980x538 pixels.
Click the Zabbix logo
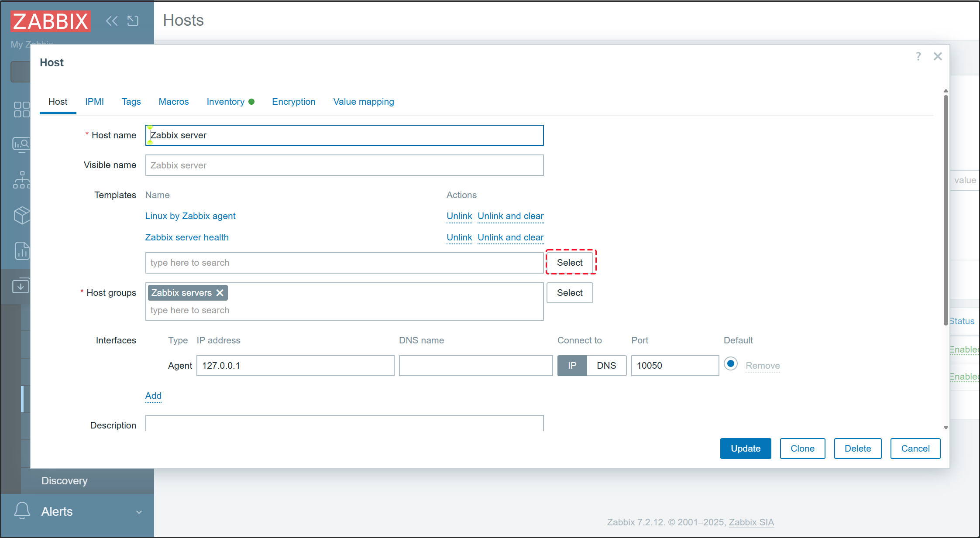pyautogui.click(x=51, y=21)
